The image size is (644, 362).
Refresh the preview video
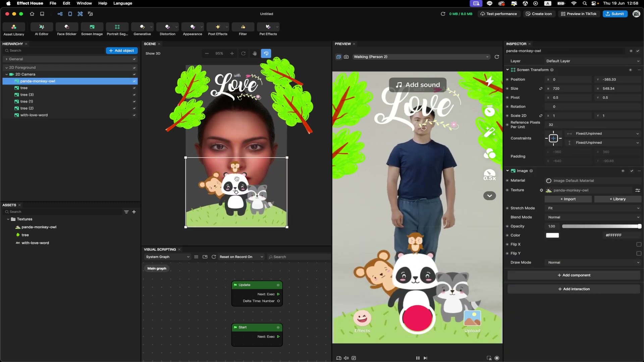coord(497,57)
